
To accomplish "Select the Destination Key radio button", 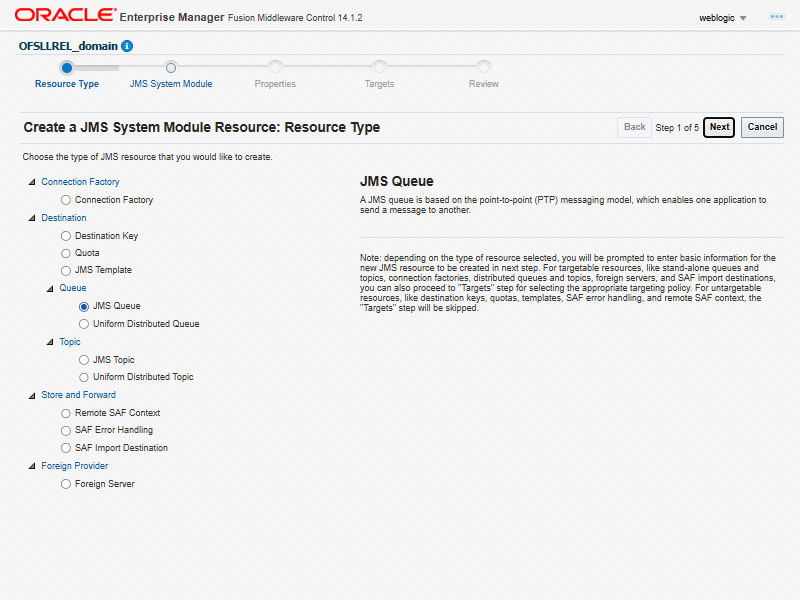I will coord(66,236).
